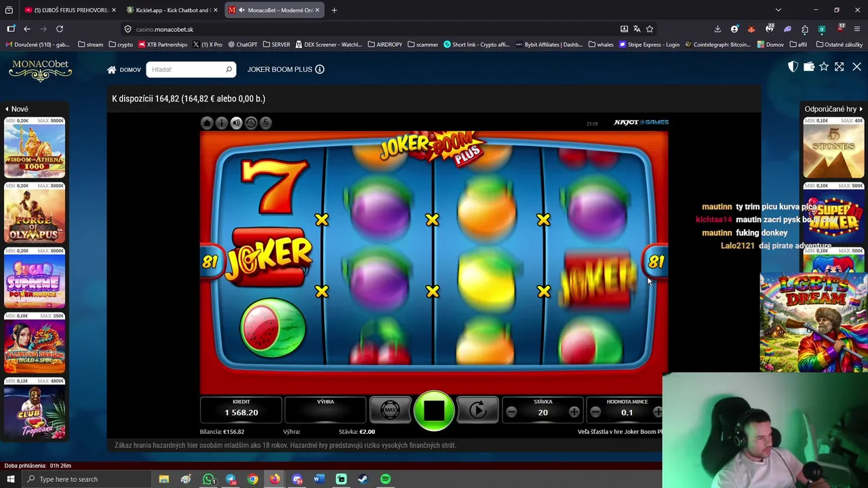Click the taskbar search box
This screenshot has width=868, height=488.
tap(87, 479)
